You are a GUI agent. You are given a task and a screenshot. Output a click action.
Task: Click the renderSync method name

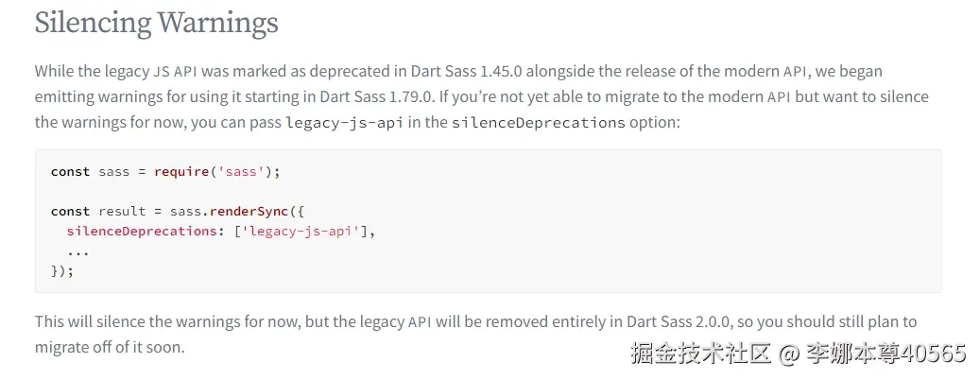249,211
